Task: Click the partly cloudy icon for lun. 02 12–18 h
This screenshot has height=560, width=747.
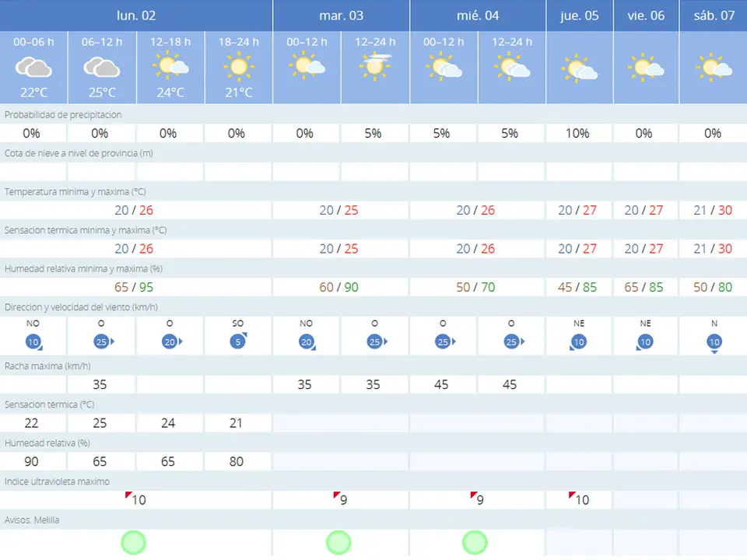Action: click(170, 65)
